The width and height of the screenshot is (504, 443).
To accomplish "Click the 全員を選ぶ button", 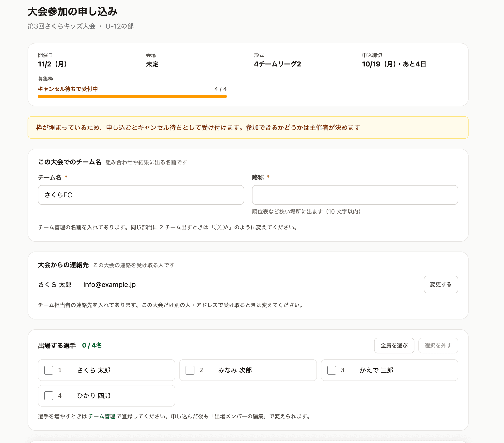I will [x=394, y=345].
